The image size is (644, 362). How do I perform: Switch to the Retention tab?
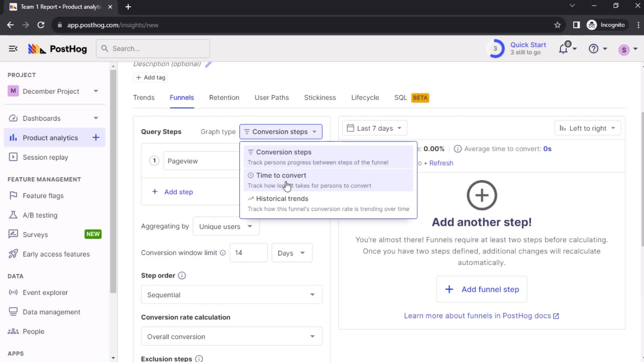[224, 97]
